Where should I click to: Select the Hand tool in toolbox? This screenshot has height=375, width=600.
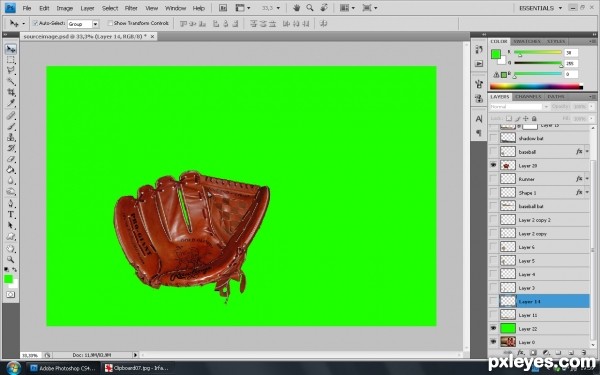pos(11,249)
